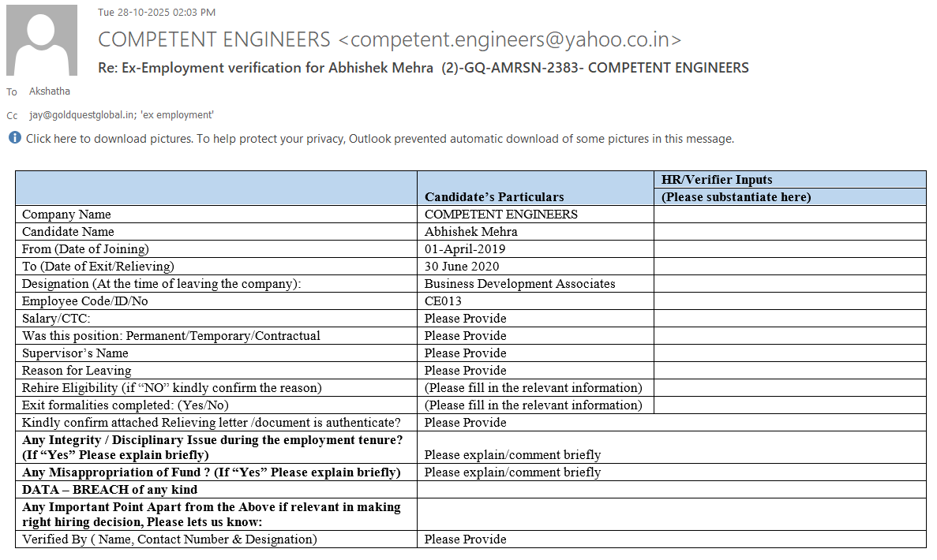Click the HR/Verifier input cell for Candidate Name

pos(789,232)
